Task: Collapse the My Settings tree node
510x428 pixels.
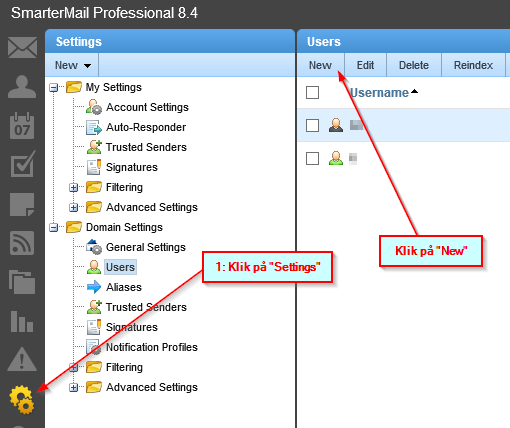Action: click(53, 88)
